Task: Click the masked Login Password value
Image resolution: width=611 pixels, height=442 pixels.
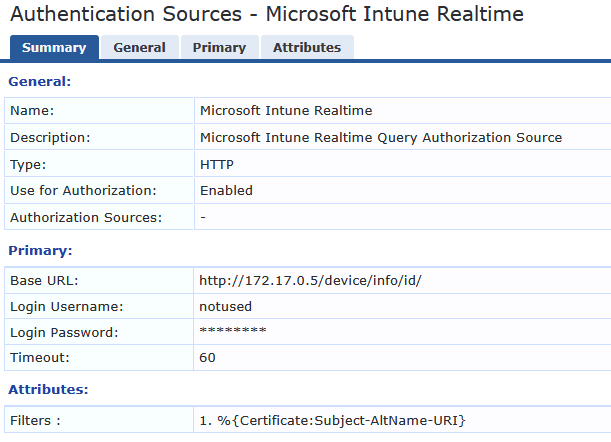Action: point(233,331)
